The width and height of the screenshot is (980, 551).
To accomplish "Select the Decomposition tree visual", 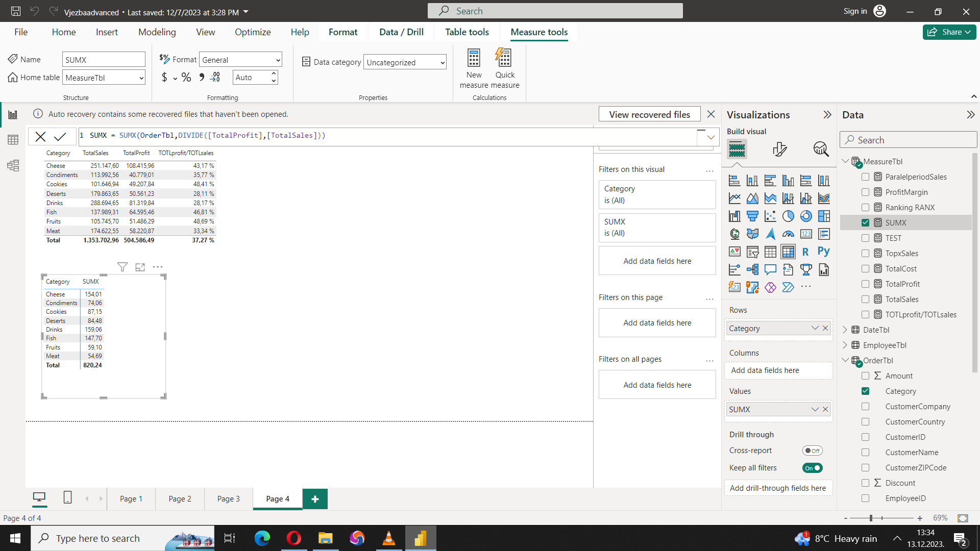I will click(752, 269).
